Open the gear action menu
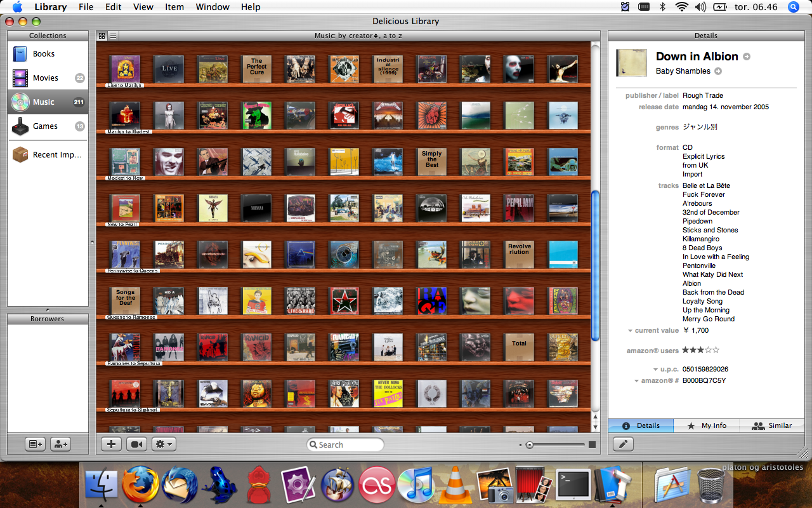Viewport: 812px width, 508px height. click(x=164, y=444)
